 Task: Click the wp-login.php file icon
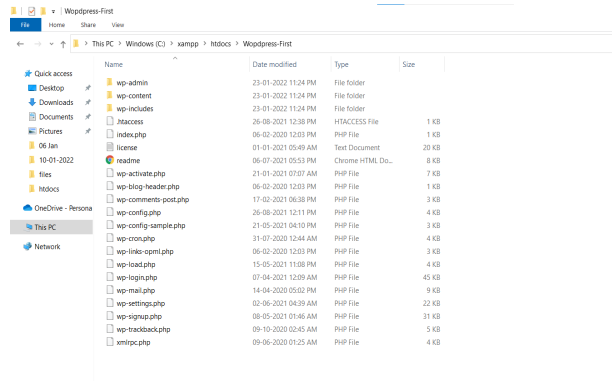click(110, 277)
